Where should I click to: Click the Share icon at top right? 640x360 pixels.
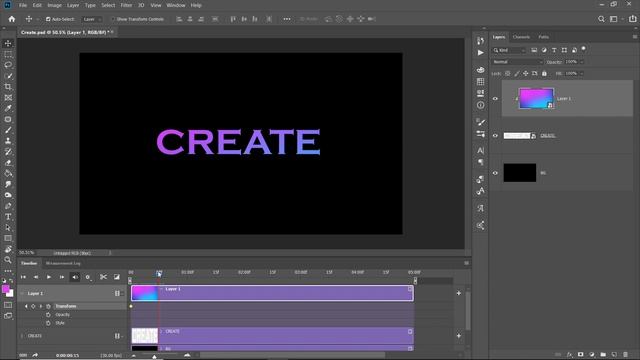pyautogui.click(x=632, y=19)
